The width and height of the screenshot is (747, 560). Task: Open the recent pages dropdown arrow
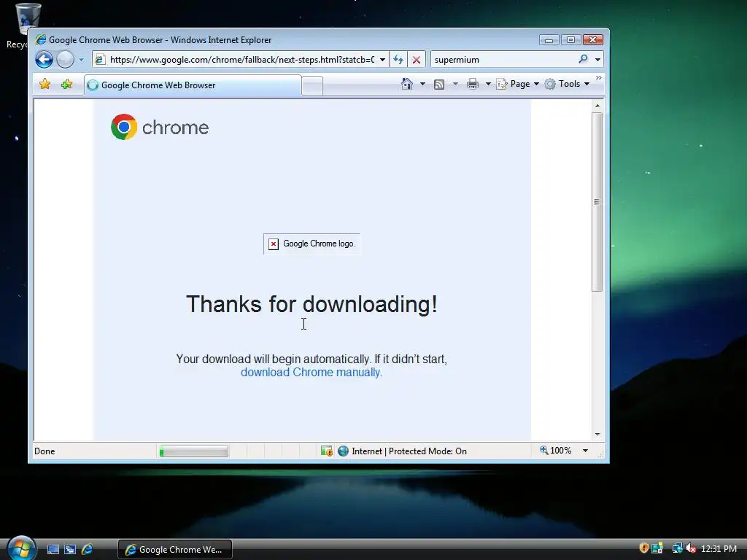pos(81,60)
